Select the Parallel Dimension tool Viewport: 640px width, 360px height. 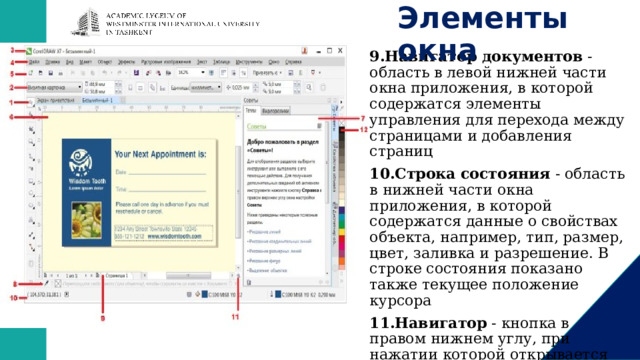click(31, 235)
